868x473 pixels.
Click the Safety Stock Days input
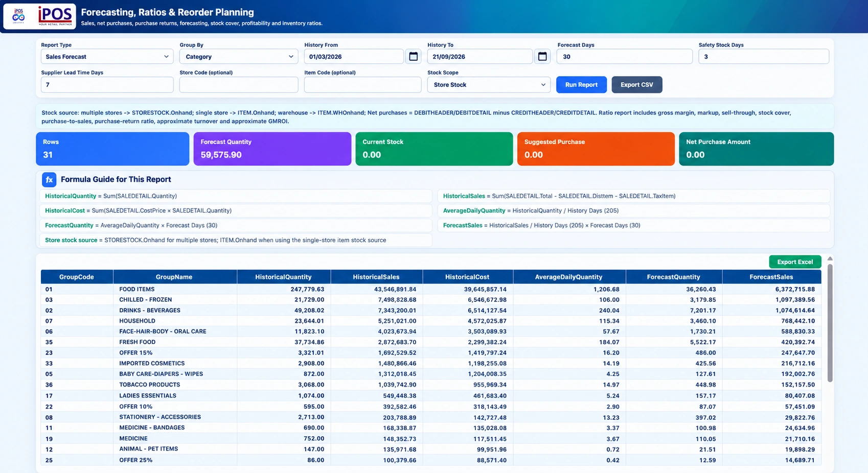pyautogui.click(x=764, y=56)
